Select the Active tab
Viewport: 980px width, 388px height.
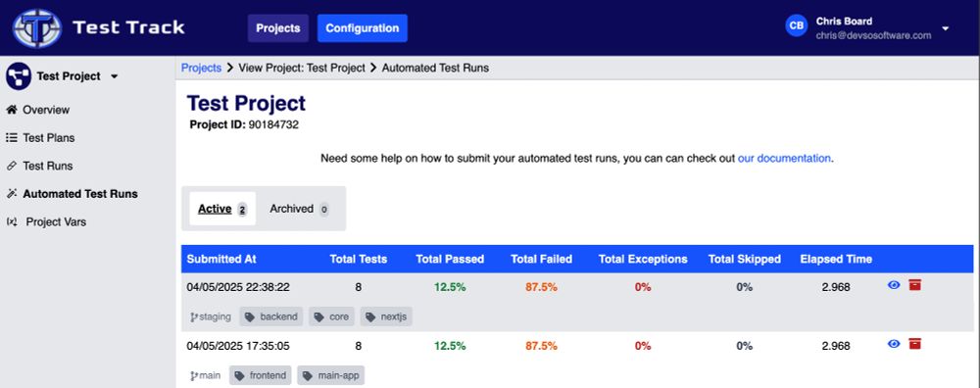(221, 209)
